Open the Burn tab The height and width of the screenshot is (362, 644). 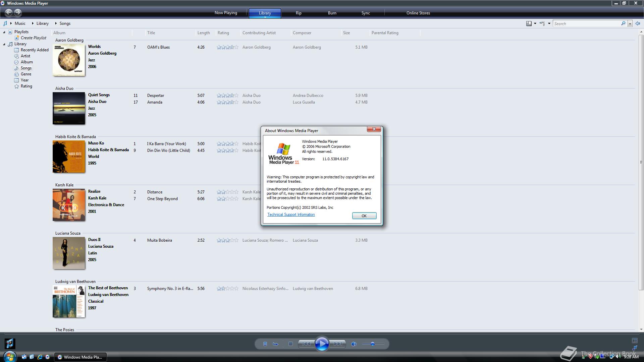coord(332,13)
